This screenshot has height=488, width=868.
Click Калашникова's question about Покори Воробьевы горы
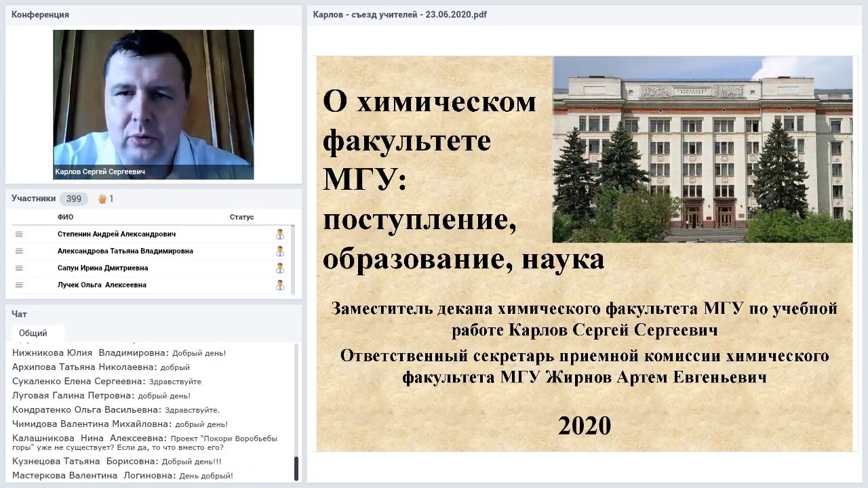pyautogui.click(x=145, y=443)
